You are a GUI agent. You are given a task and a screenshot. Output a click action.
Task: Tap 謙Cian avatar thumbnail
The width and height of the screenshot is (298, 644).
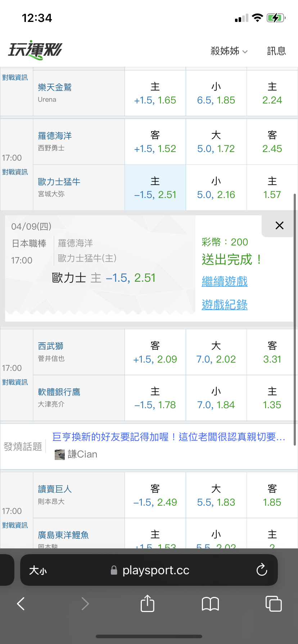click(60, 455)
